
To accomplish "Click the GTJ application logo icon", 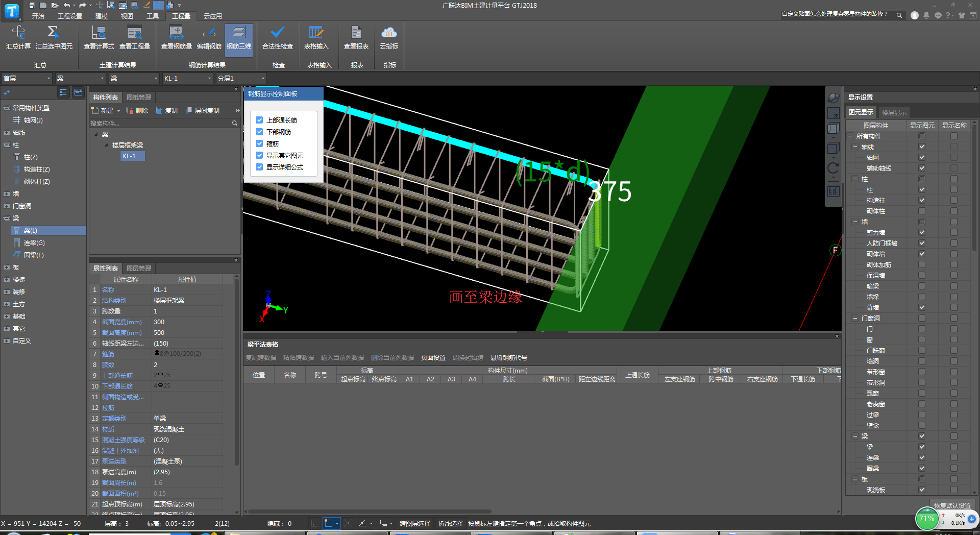I will click(x=11, y=11).
